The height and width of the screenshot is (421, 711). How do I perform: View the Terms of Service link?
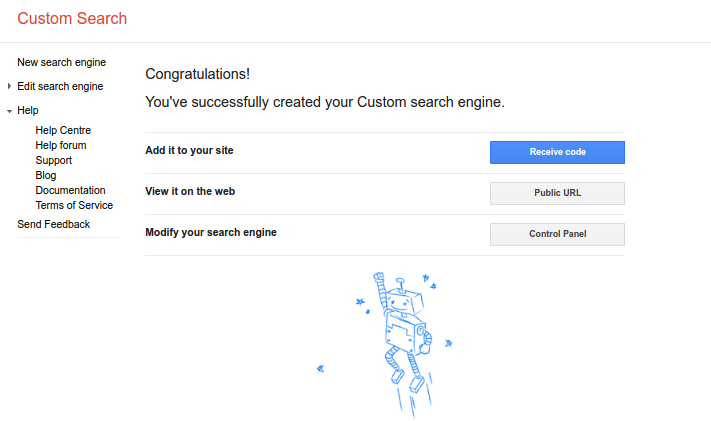(74, 205)
